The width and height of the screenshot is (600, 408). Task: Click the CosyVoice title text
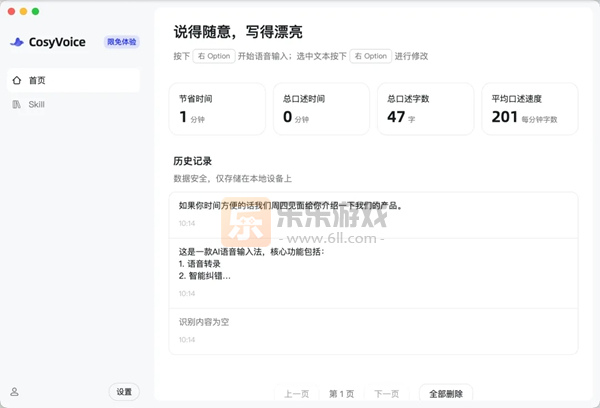pyautogui.click(x=57, y=42)
